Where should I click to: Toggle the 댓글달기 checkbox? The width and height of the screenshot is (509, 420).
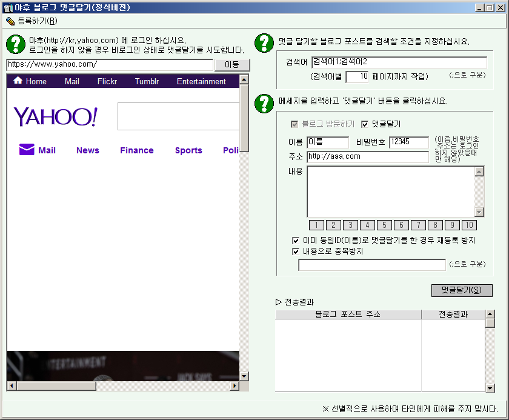tap(365, 124)
